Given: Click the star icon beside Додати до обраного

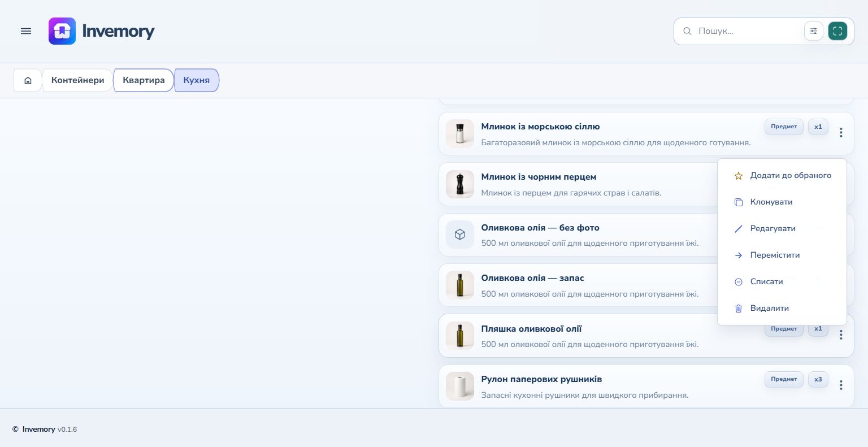Looking at the screenshot, I should [738, 176].
